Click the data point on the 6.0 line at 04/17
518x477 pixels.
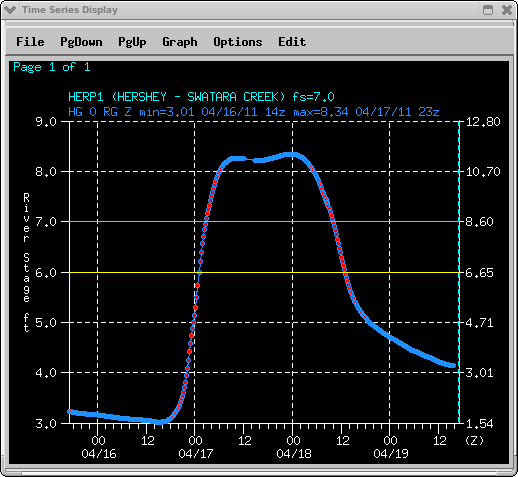click(199, 272)
